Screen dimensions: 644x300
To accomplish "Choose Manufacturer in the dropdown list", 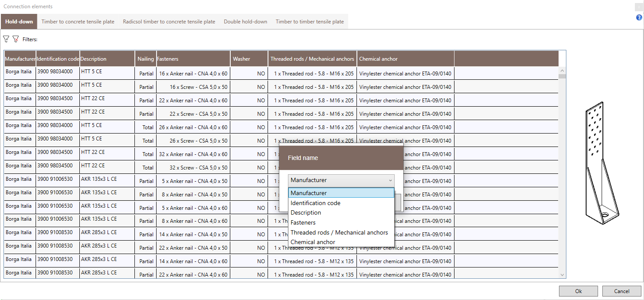I will [341, 193].
